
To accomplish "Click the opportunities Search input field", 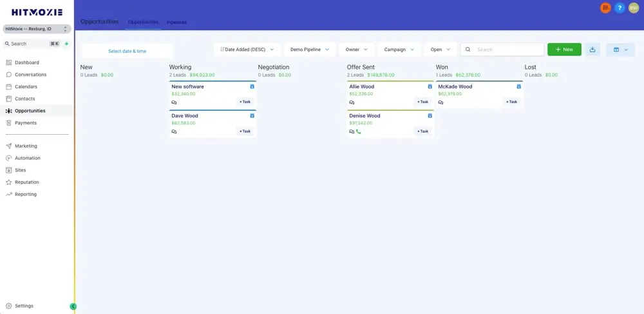I will [502, 49].
